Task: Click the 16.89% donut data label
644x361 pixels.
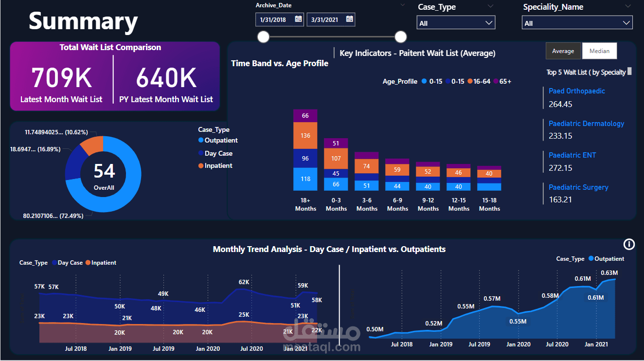Action: click(35, 149)
